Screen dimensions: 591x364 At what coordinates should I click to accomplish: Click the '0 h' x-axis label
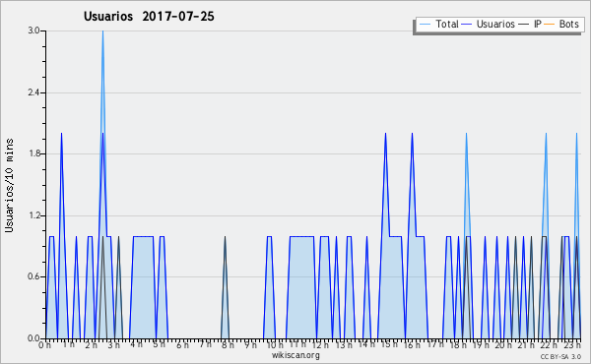point(45,345)
